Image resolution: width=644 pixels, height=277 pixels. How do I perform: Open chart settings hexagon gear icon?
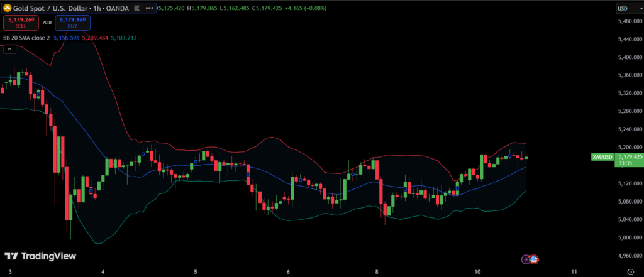point(630,271)
